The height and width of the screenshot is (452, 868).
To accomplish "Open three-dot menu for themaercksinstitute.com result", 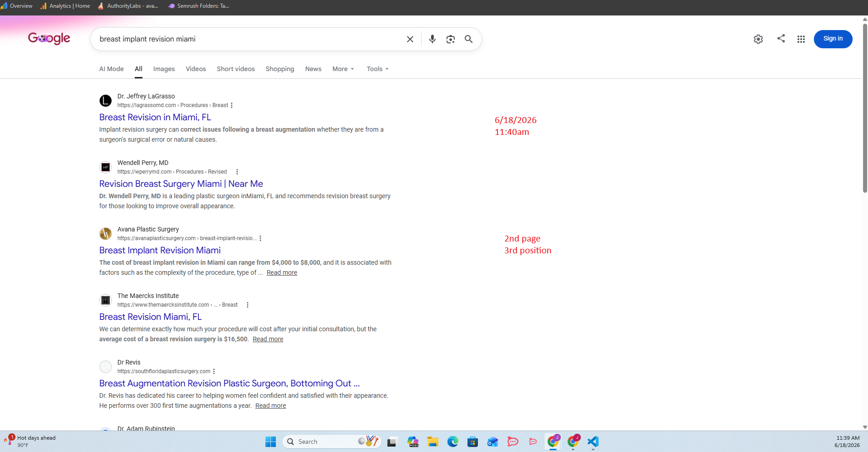I will point(248,305).
